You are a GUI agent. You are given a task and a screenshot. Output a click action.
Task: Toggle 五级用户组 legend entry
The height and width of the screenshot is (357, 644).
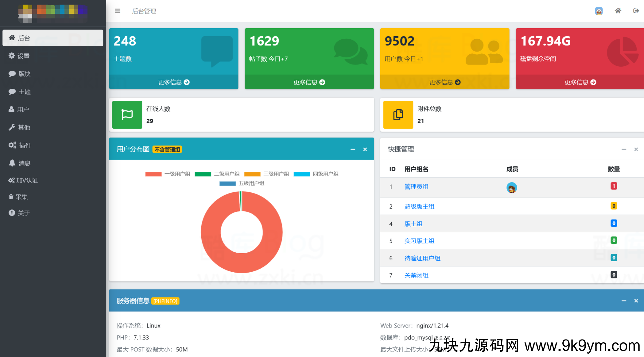pyautogui.click(x=242, y=184)
